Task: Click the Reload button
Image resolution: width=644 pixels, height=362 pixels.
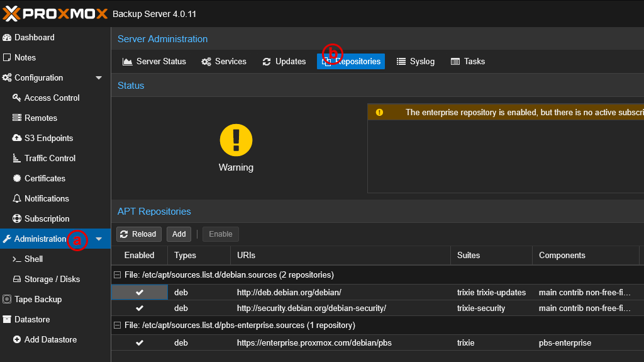Action: click(139, 234)
